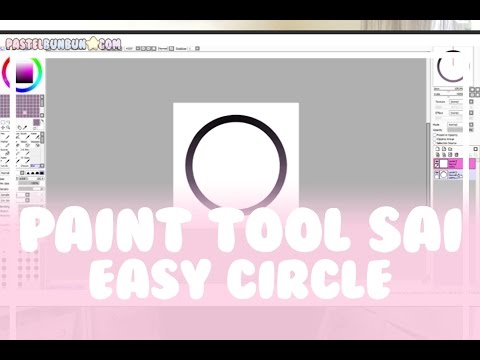
Task: Select the hand tool
Action: tap(20, 128)
